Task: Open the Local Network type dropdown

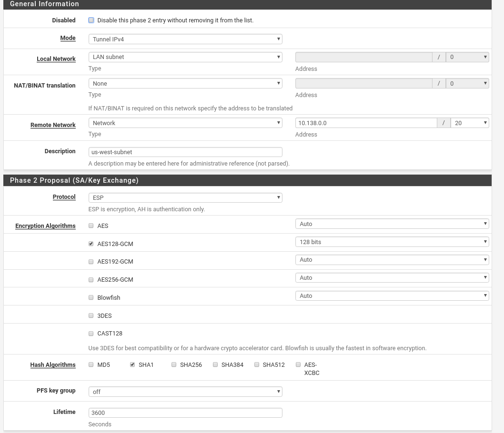Action: [185, 57]
